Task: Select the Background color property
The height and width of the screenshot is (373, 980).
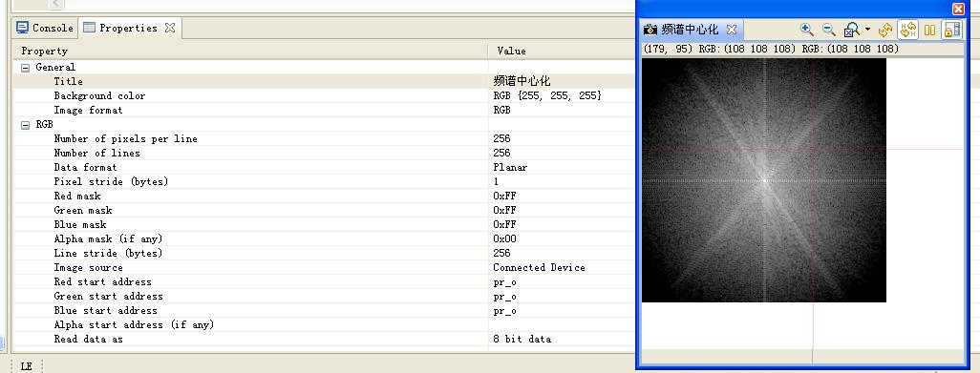Action: tap(99, 95)
